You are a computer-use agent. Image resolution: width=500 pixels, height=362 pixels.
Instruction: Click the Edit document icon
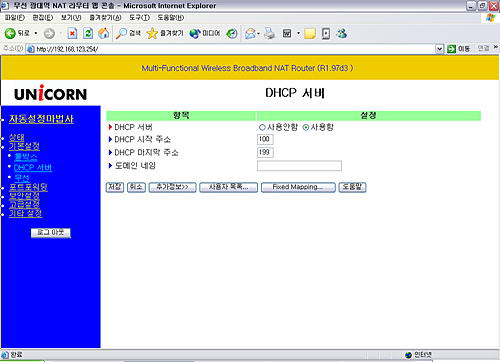click(287, 33)
